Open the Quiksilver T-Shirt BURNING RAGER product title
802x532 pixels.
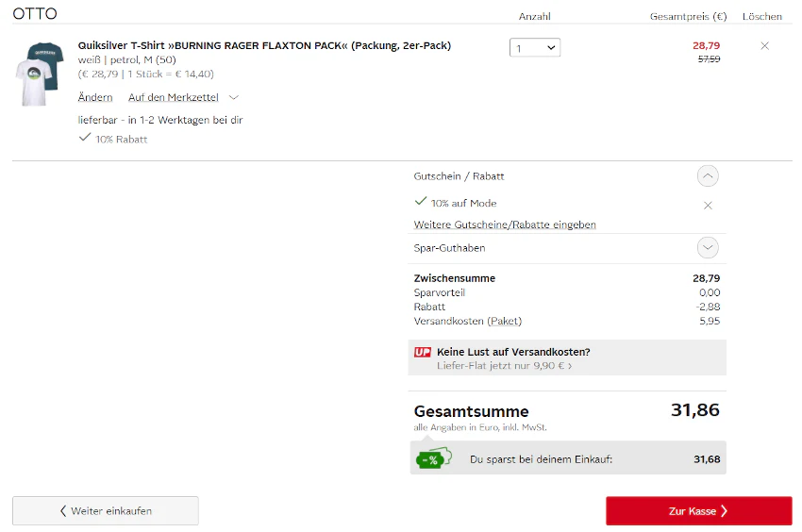(264, 45)
